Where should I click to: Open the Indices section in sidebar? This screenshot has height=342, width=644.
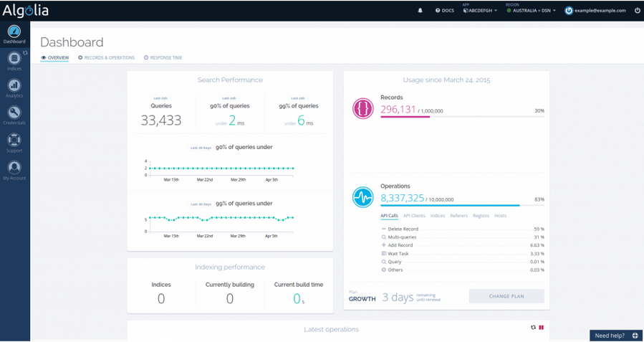(x=14, y=60)
